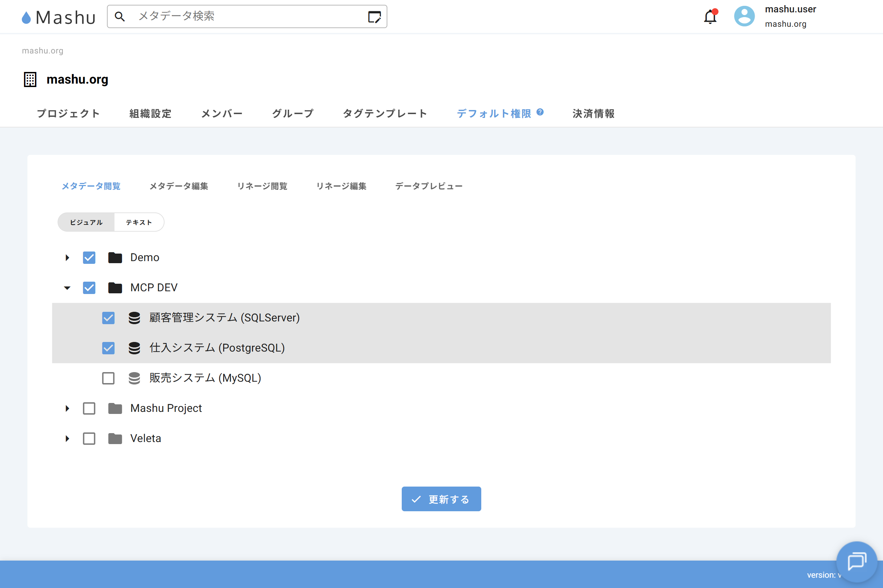This screenshot has height=588, width=883.
Task: Switch to the メンバー tab
Action: pyautogui.click(x=222, y=114)
